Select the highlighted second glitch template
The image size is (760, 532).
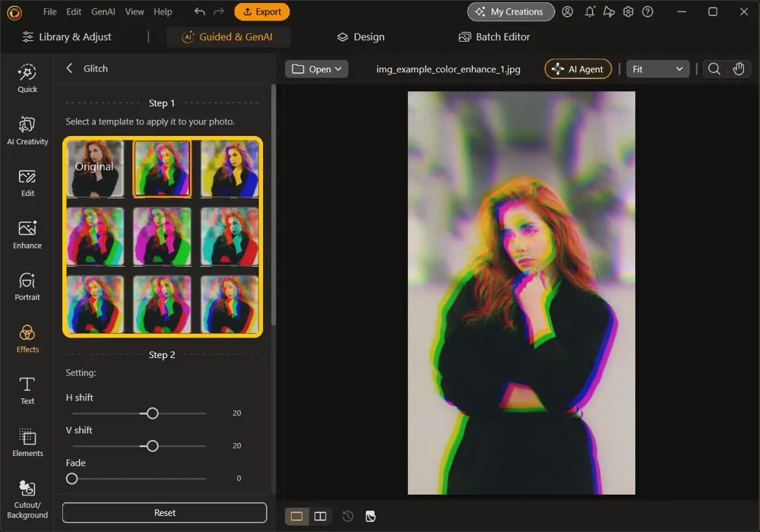(x=163, y=169)
